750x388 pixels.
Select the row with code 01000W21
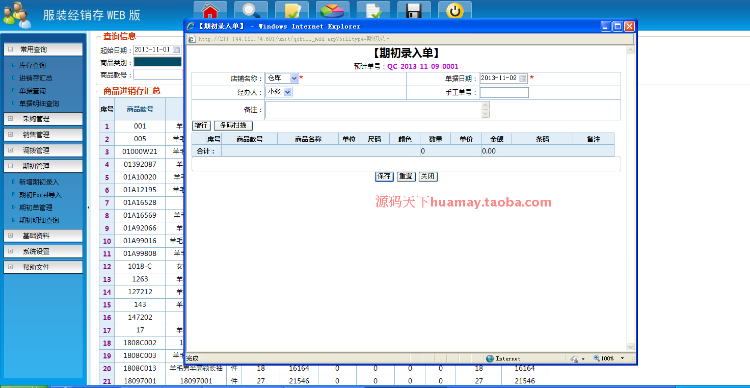140,152
